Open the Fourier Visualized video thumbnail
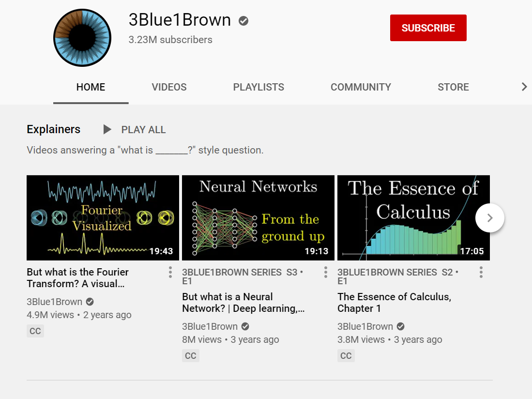 103,218
